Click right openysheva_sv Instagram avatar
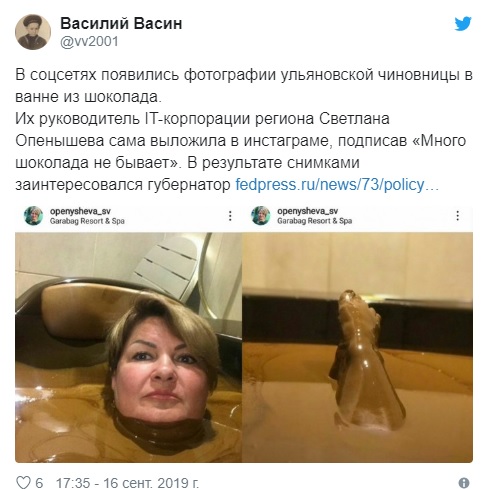The height and width of the screenshot is (489, 482). tap(261, 216)
